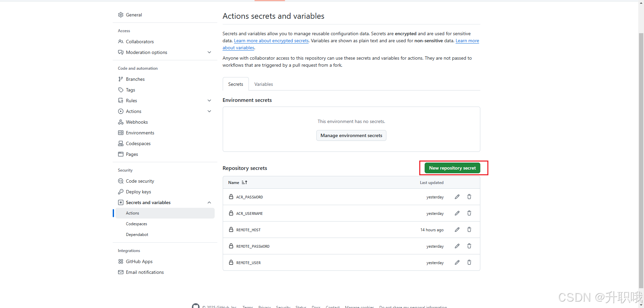The image size is (644, 308).
Task: Click the General gear icon in sidebar
Action: tap(121, 15)
